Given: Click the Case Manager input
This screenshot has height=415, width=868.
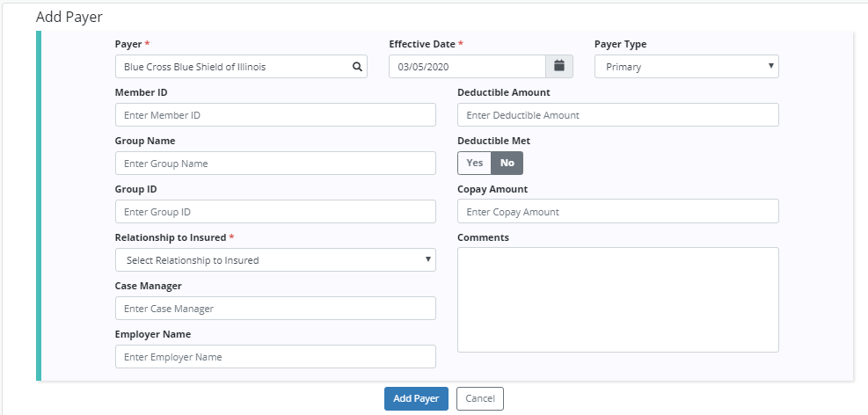Looking at the screenshot, I should click(x=275, y=309).
